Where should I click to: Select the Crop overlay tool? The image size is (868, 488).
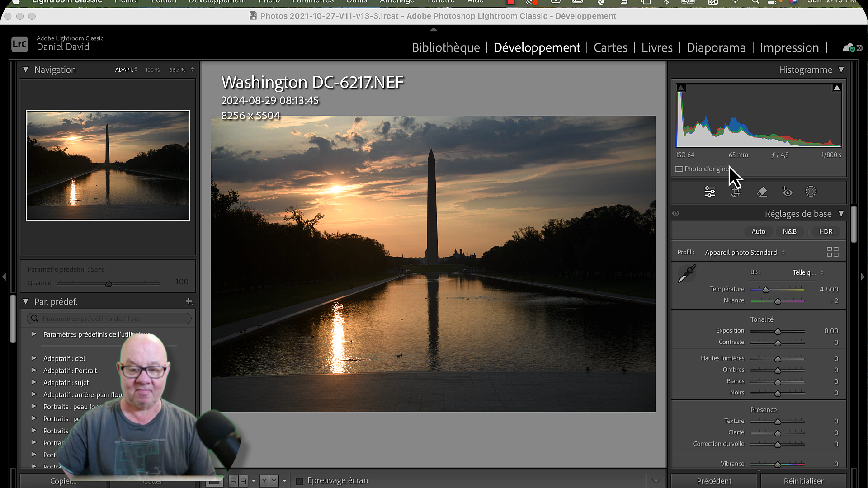736,192
